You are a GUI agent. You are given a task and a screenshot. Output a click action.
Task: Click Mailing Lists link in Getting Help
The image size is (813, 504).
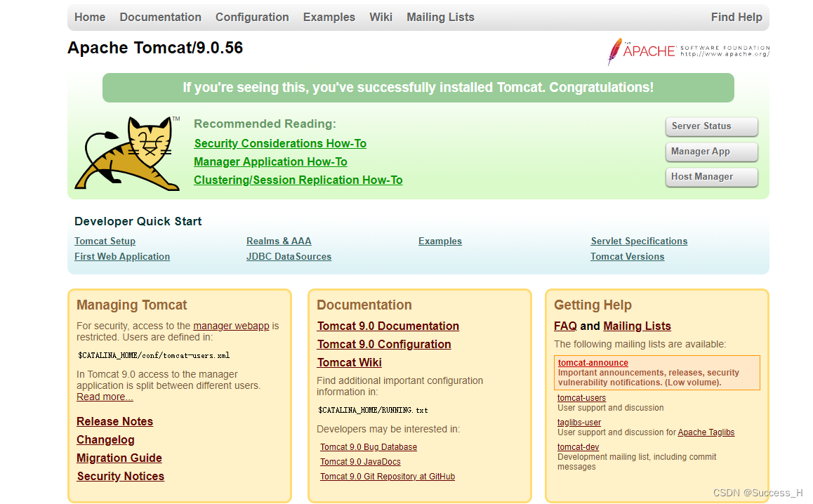coord(637,326)
